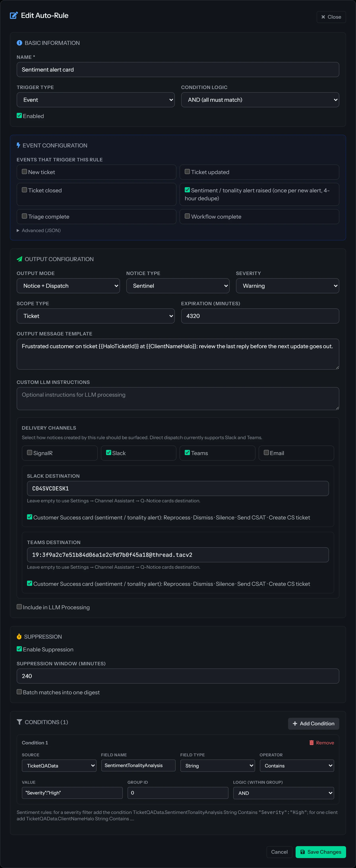Uncheck Customer Success card under Teams Destination

30,583
